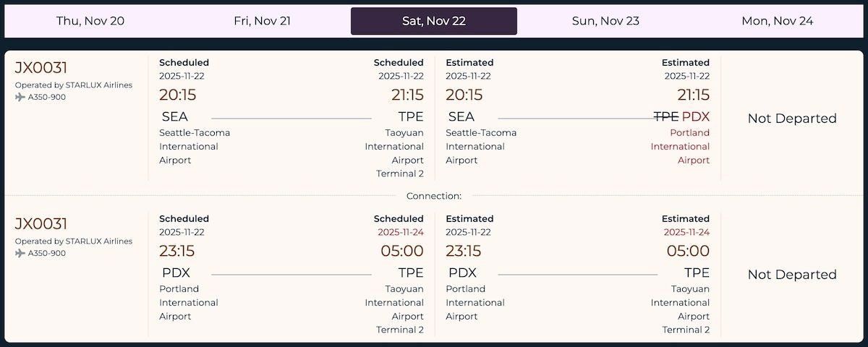Click the Not Departed status of the first flight
Screen dimensions: 868x347
click(792, 119)
